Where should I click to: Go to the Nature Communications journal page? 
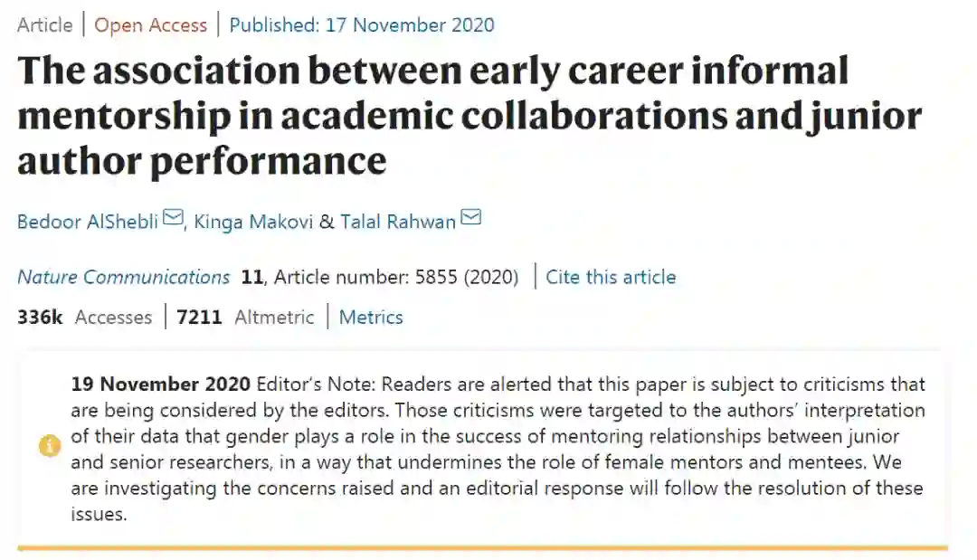point(124,277)
